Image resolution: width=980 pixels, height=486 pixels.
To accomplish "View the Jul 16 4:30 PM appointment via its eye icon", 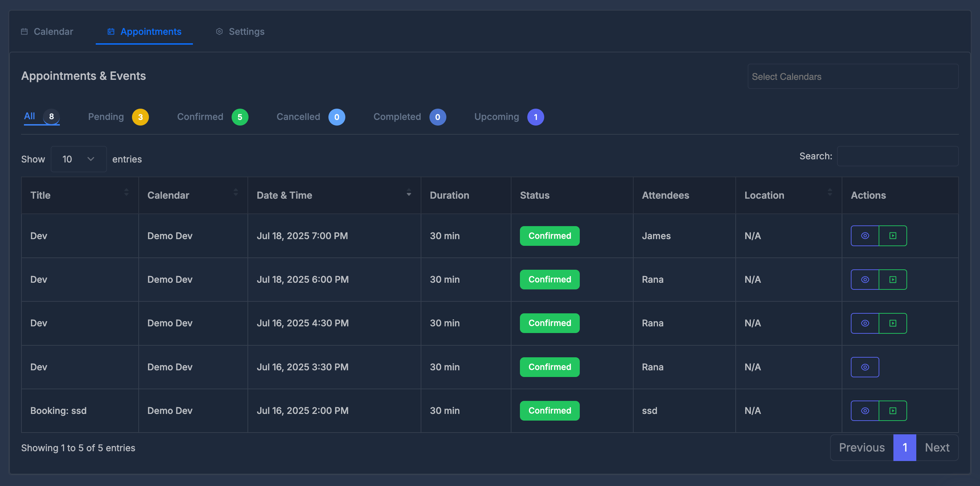I will (x=865, y=324).
